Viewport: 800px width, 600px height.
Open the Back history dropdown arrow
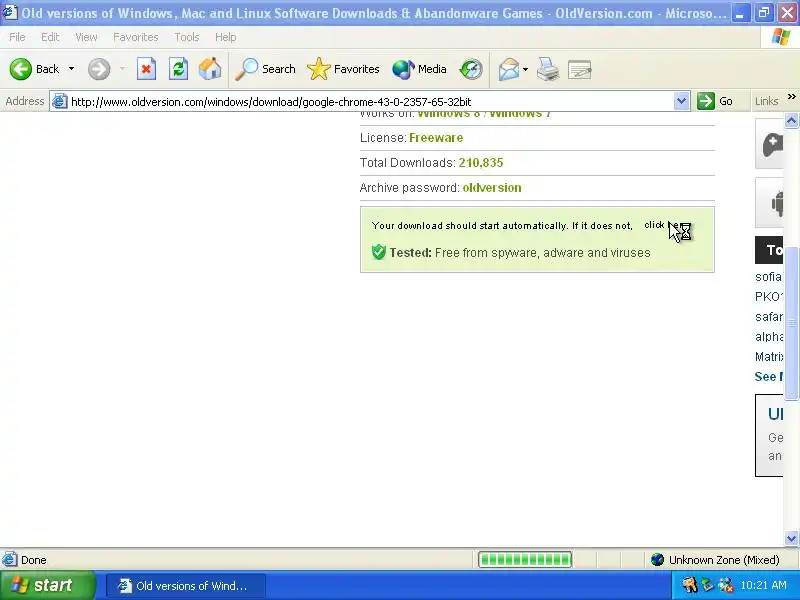click(71, 69)
